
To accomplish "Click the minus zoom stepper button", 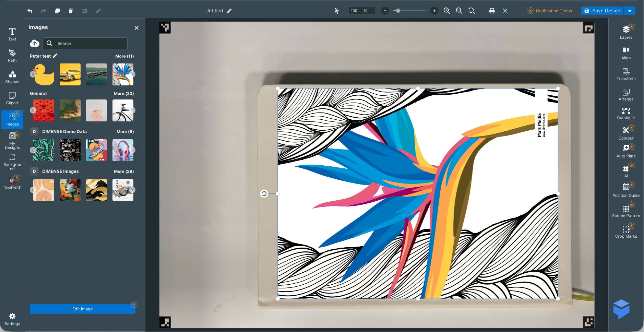I will click(x=385, y=11).
